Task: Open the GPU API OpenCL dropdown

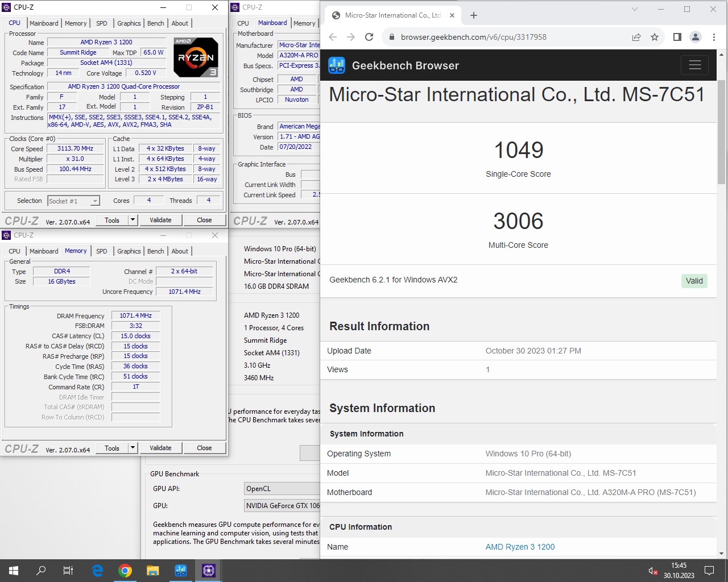Action: click(x=282, y=489)
